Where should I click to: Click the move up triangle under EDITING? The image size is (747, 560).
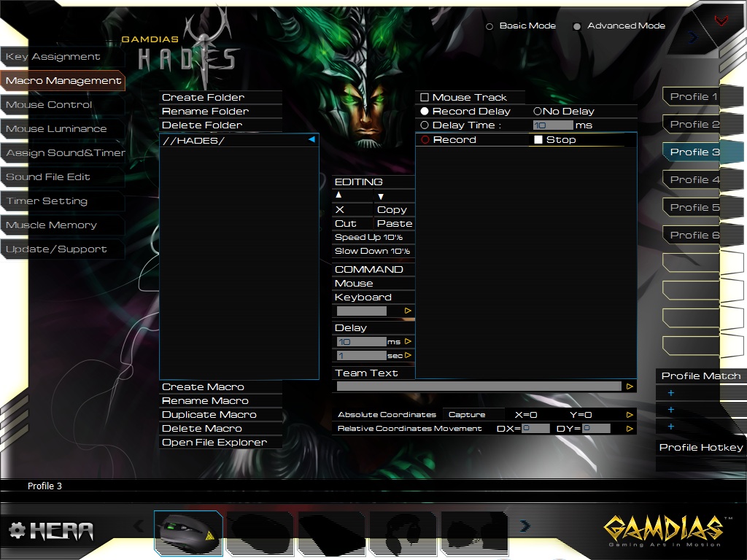tap(338, 195)
